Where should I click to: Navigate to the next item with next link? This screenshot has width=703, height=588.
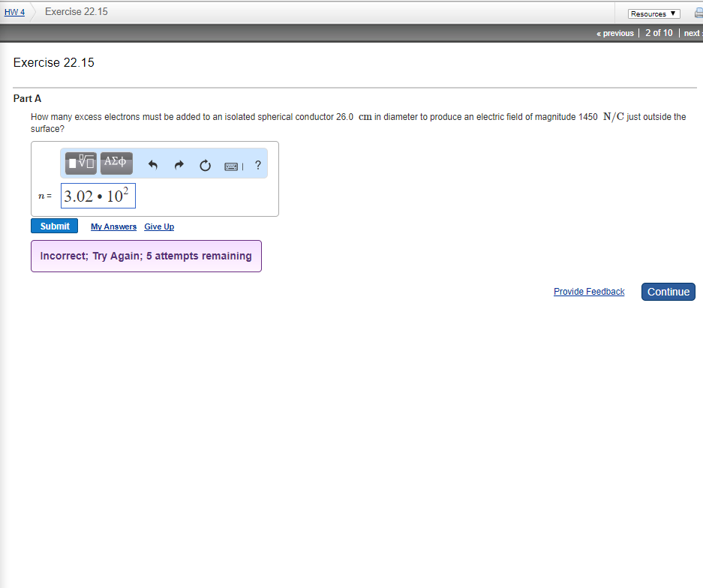point(691,32)
